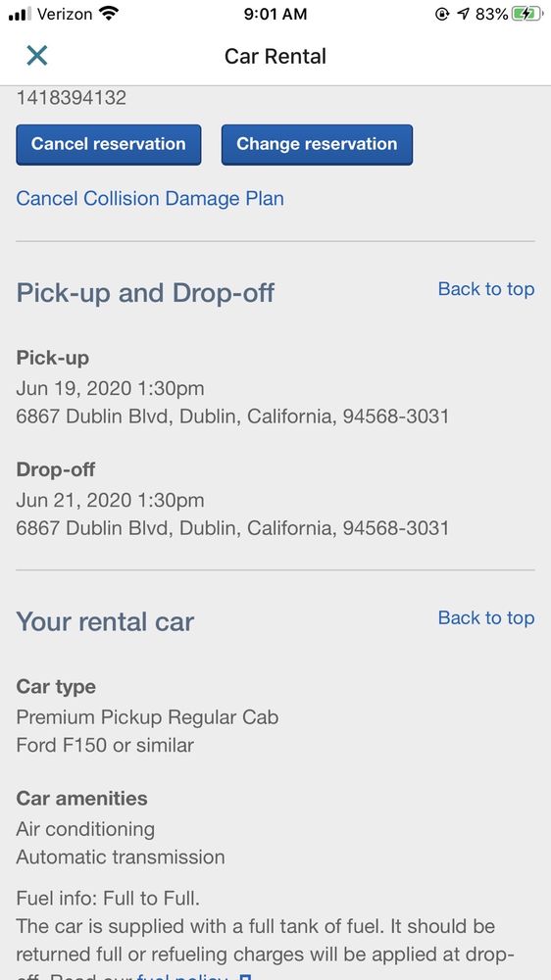Tap the Change reservation button
The width and height of the screenshot is (551, 980).
click(x=317, y=144)
